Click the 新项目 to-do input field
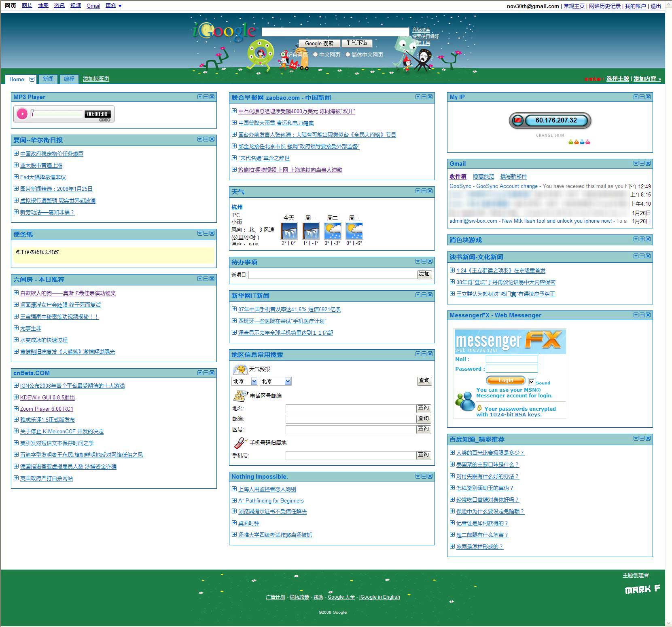 point(333,275)
